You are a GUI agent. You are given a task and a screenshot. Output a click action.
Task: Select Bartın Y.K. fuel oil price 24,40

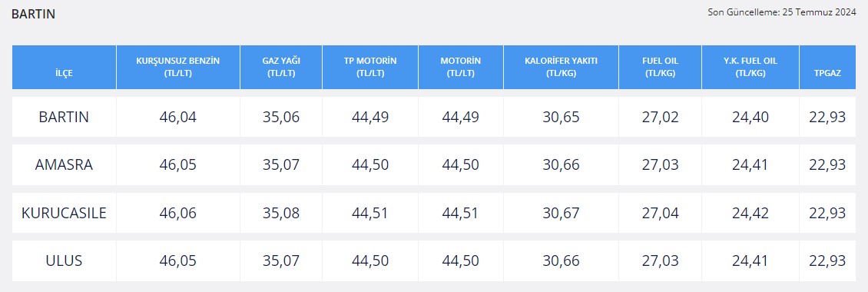(750, 117)
